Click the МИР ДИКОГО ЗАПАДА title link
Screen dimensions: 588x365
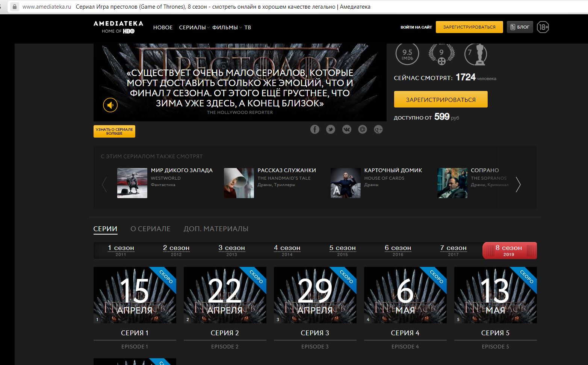[x=182, y=170]
